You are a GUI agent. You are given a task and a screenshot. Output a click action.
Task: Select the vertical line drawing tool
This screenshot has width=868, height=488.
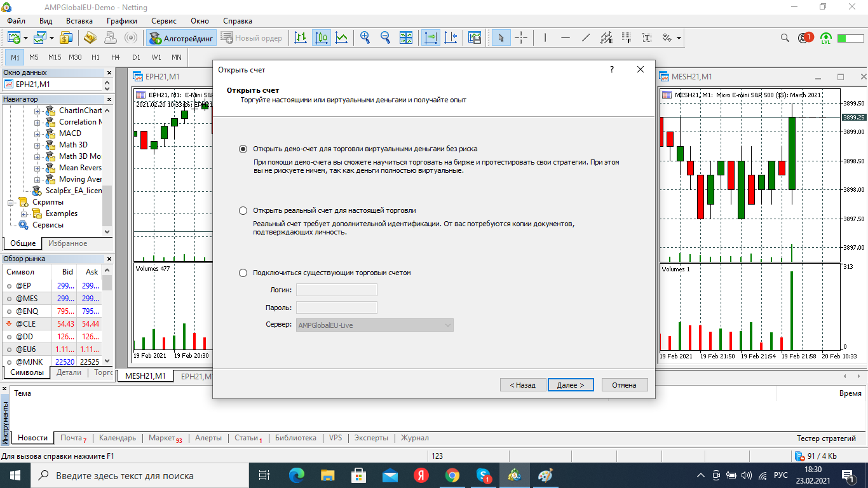pyautogui.click(x=545, y=37)
